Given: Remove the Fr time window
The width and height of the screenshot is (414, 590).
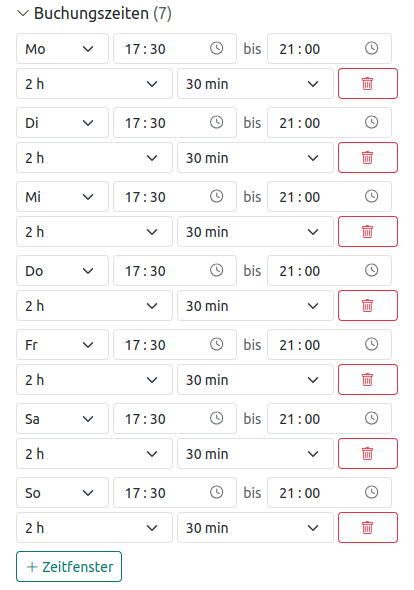Looking at the screenshot, I should (368, 380).
